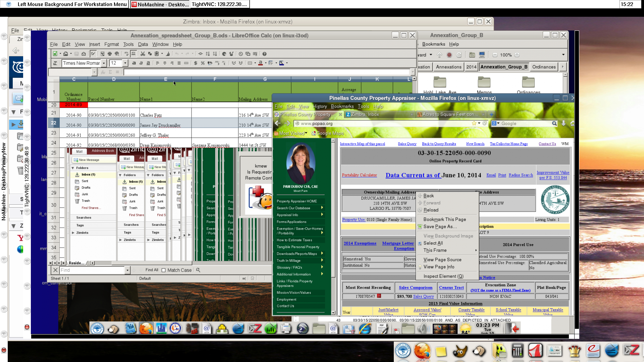644x362 pixels.
Task: Open the Portability Calculator link
Action: pos(359,175)
